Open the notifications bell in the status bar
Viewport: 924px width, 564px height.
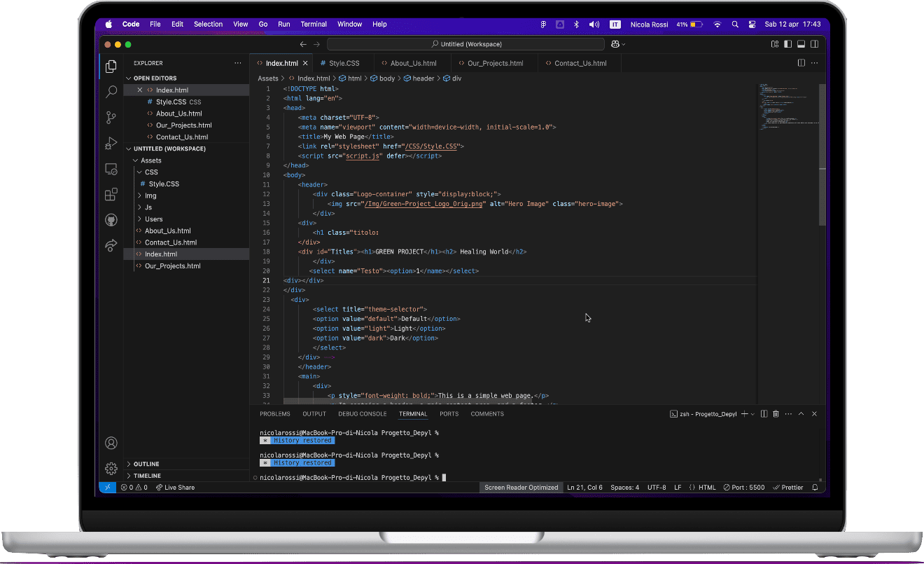(815, 488)
